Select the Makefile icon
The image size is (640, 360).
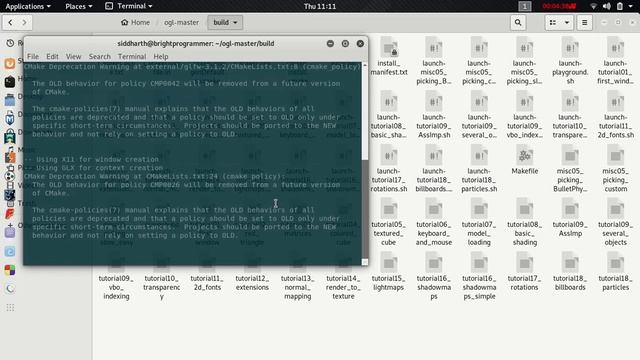click(524, 155)
